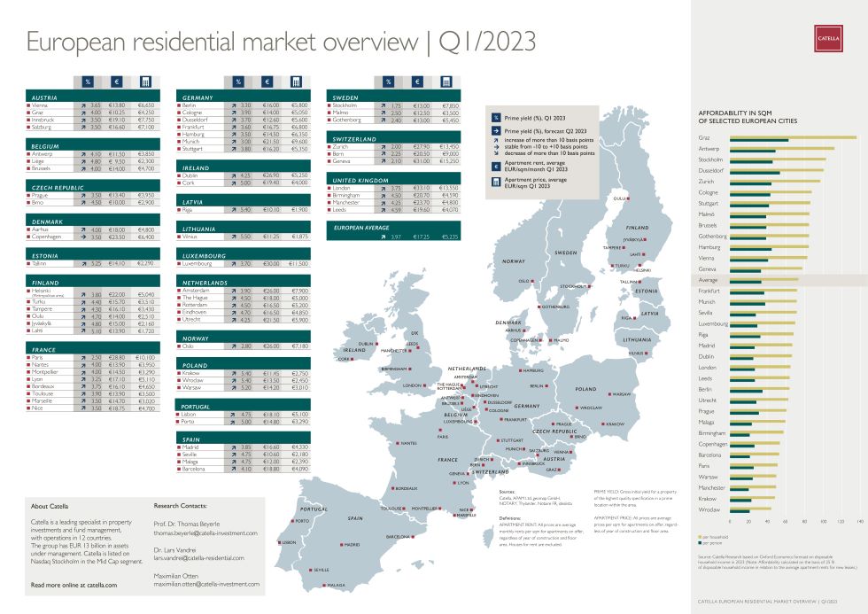
Task: Click the Oslo city marker on the map
Action: click(533, 281)
